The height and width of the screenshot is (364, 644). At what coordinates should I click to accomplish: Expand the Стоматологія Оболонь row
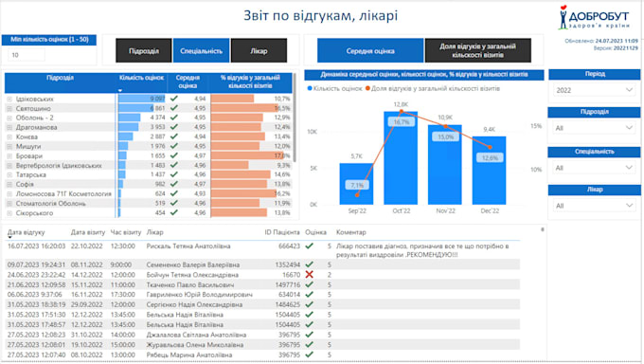pos(9,204)
